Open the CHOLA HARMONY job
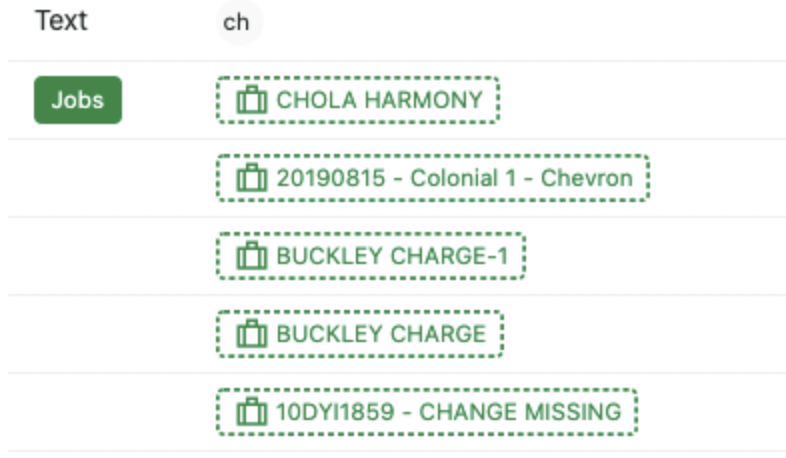 pos(358,100)
